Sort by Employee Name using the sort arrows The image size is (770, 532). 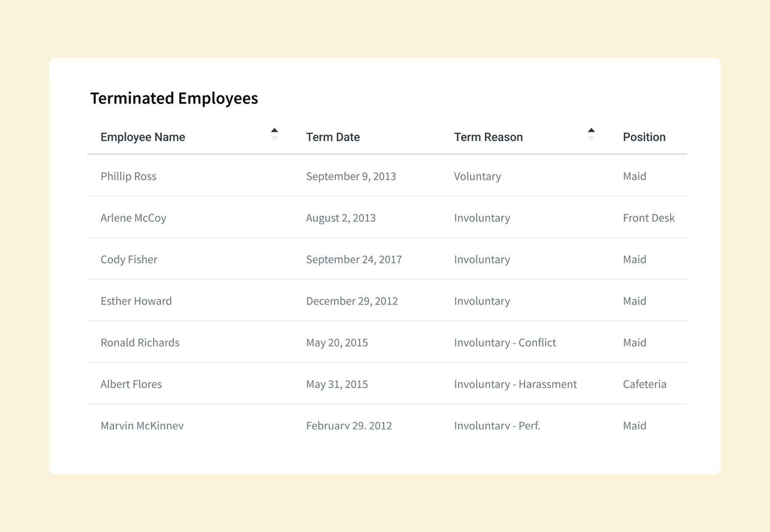(x=274, y=134)
